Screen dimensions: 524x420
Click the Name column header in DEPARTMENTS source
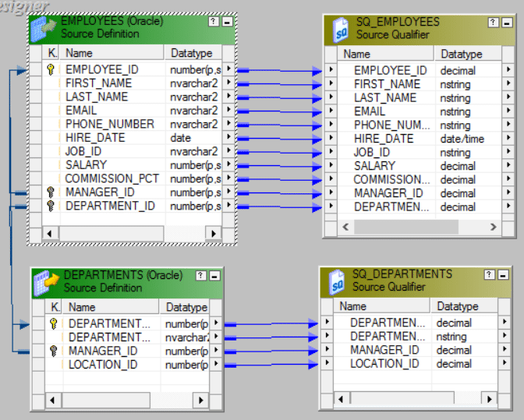[111, 307]
